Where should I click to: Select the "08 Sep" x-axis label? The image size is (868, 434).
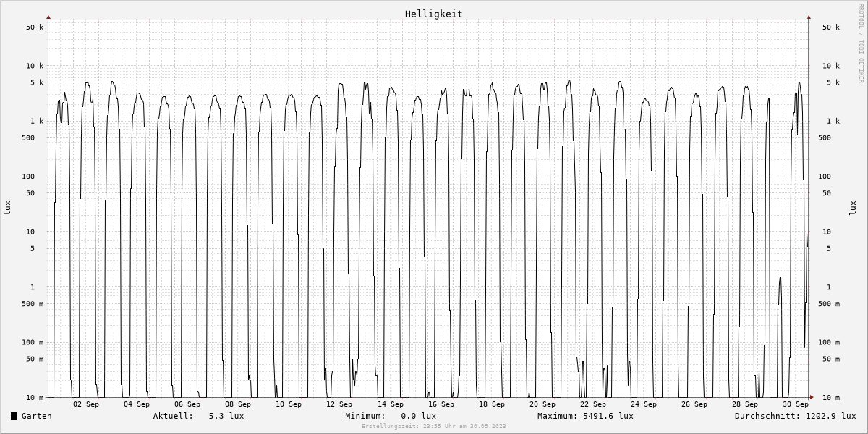[x=238, y=404]
